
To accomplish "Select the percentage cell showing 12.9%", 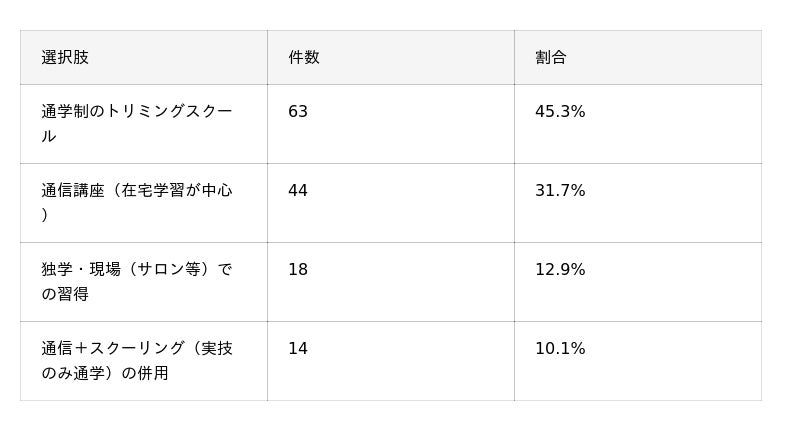I will [638, 282].
